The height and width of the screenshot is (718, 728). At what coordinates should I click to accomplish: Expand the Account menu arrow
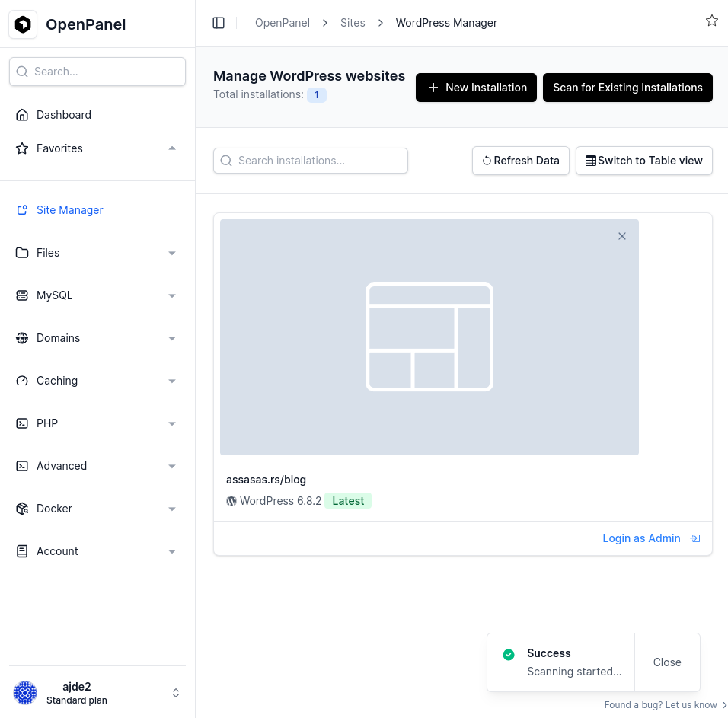pyautogui.click(x=172, y=552)
